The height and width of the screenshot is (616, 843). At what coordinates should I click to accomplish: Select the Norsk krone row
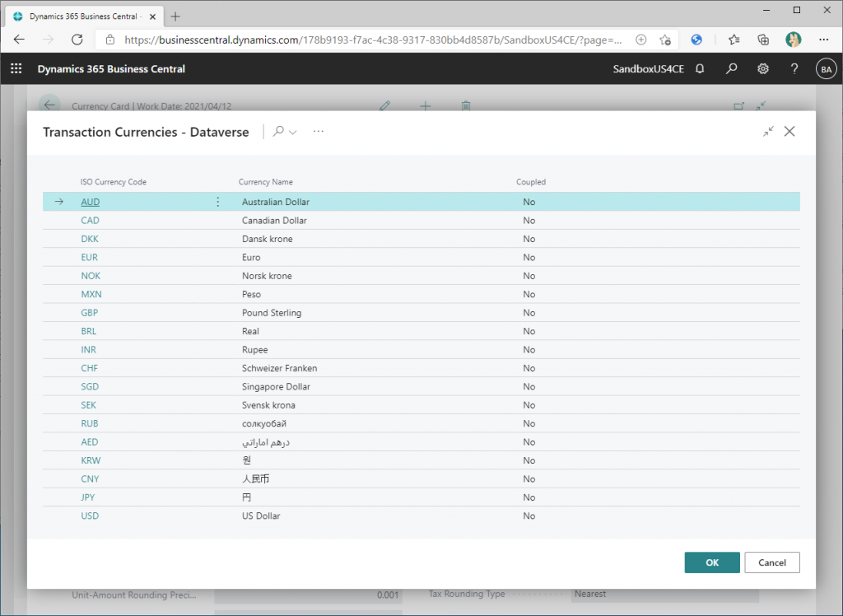[x=421, y=276]
